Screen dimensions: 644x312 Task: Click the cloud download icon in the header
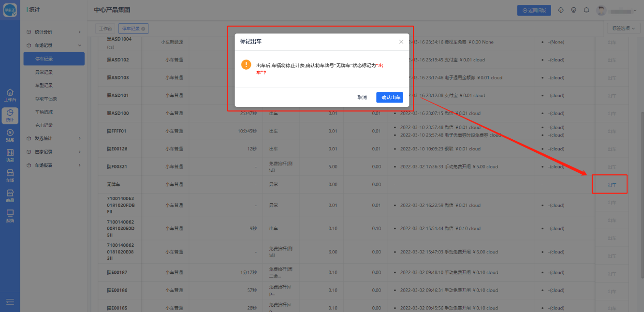[561, 10]
